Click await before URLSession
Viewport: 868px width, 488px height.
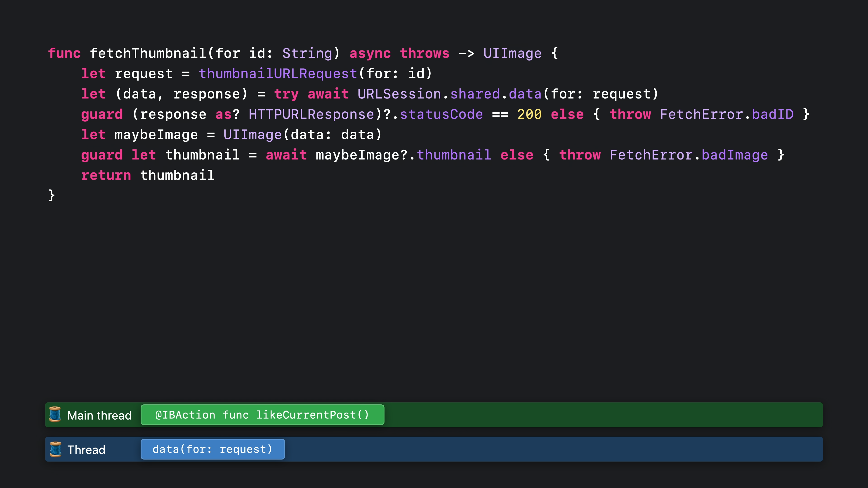point(328,94)
